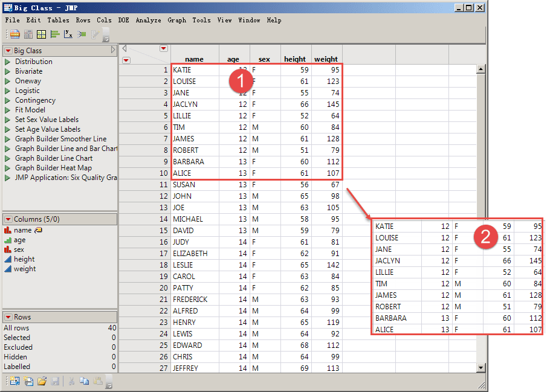Open the Analyze menu
The height and width of the screenshot is (392, 550).
(148, 20)
